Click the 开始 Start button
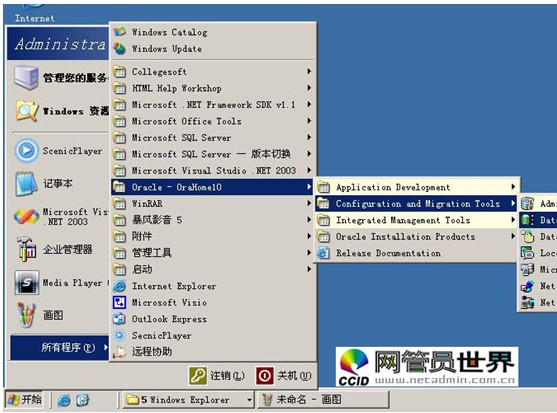557x413 pixels. [x=25, y=400]
